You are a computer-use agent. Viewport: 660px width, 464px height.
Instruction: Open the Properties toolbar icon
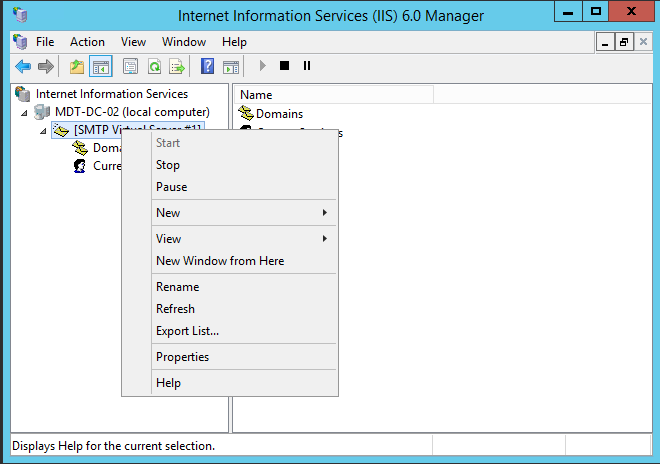pyautogui.click(x=130, y=66)
